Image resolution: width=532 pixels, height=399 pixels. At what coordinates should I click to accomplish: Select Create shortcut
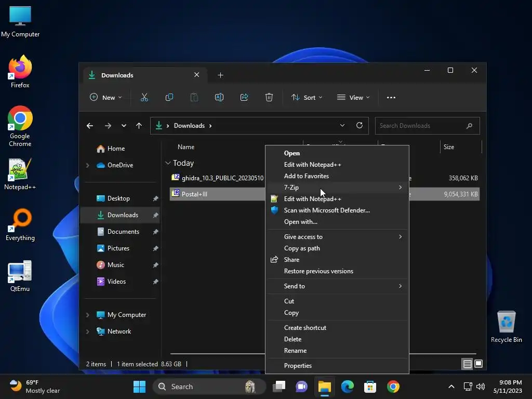coord(337,328)
